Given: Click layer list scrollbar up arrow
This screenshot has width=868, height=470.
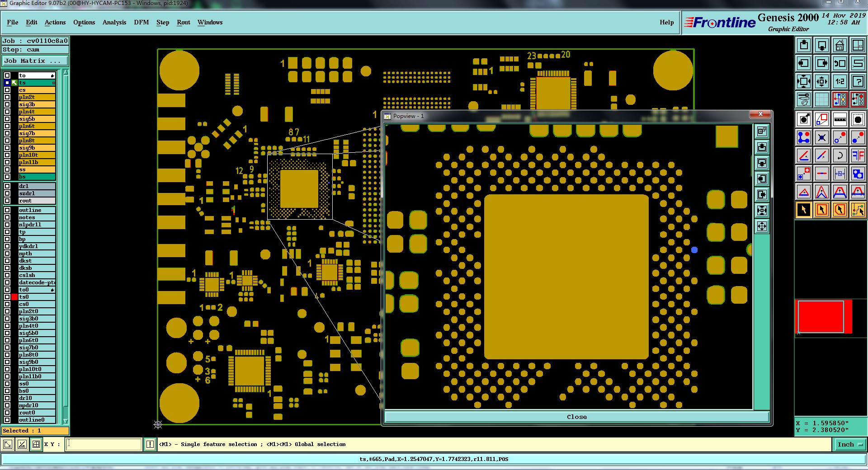Looking at the screenshot, I should [66, 72].
